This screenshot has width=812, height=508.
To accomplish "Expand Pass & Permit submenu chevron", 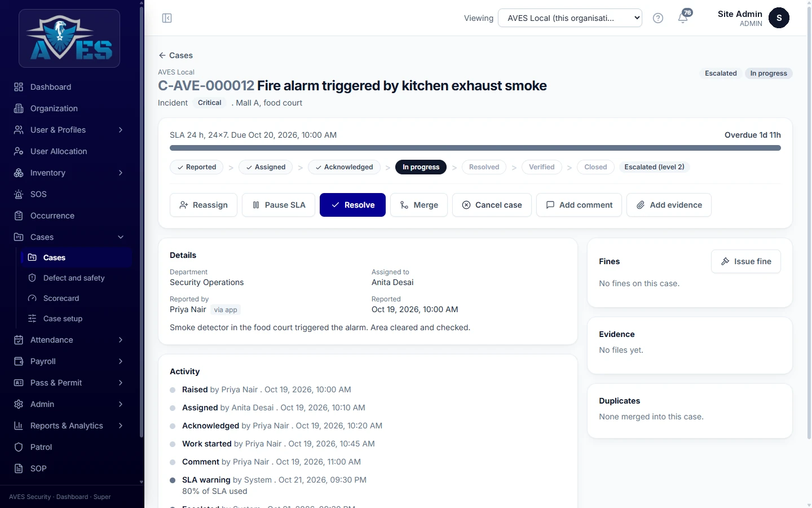I will point(121,383).
